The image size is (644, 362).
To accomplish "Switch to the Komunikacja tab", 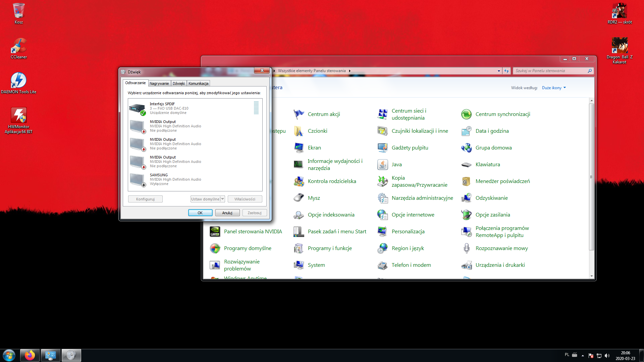I will tap(198, 83).
